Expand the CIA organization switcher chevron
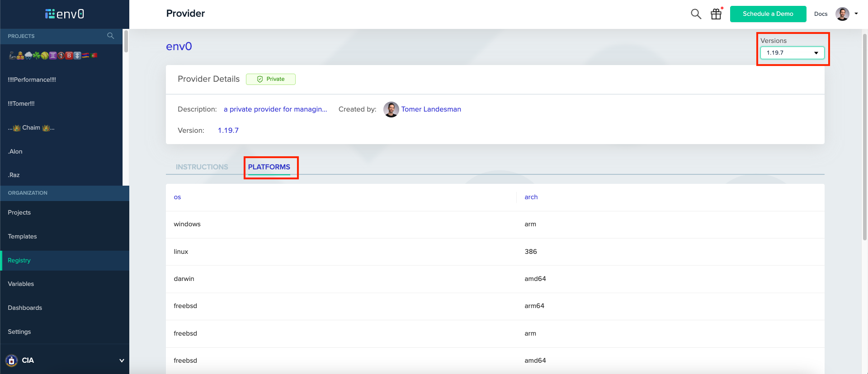This screenshot has width=868, height=374. click(122, 360)
